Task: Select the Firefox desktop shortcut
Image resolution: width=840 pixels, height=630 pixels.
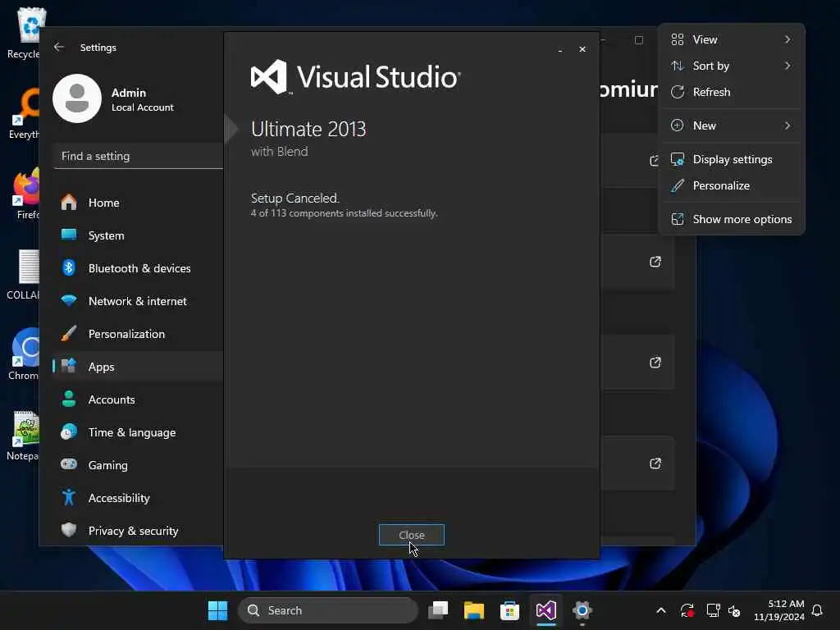Action: click(25, 194)
